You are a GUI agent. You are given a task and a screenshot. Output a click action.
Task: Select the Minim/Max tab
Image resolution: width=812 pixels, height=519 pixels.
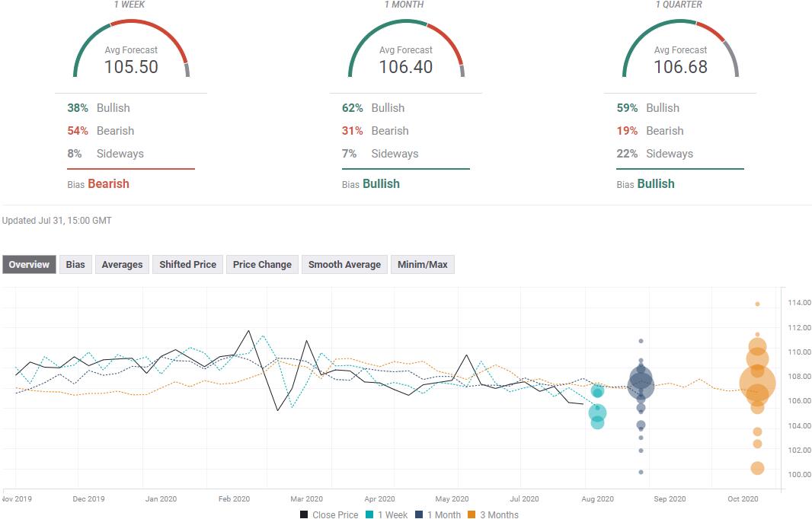click(x=423, y=264)
